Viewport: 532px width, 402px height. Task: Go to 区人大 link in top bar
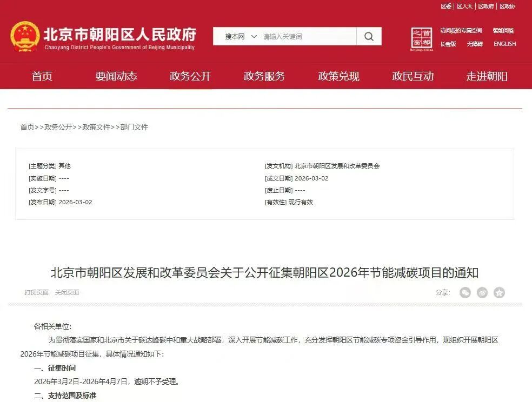pos(465,6)
